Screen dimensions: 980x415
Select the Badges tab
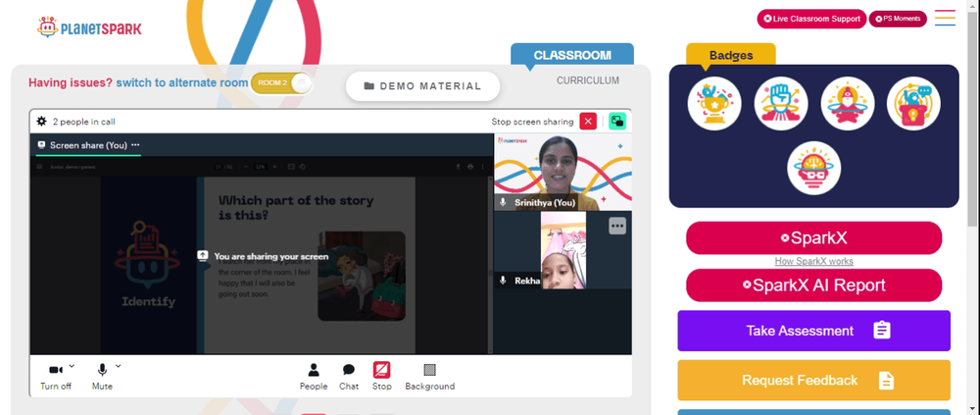[x=731, y=55]
